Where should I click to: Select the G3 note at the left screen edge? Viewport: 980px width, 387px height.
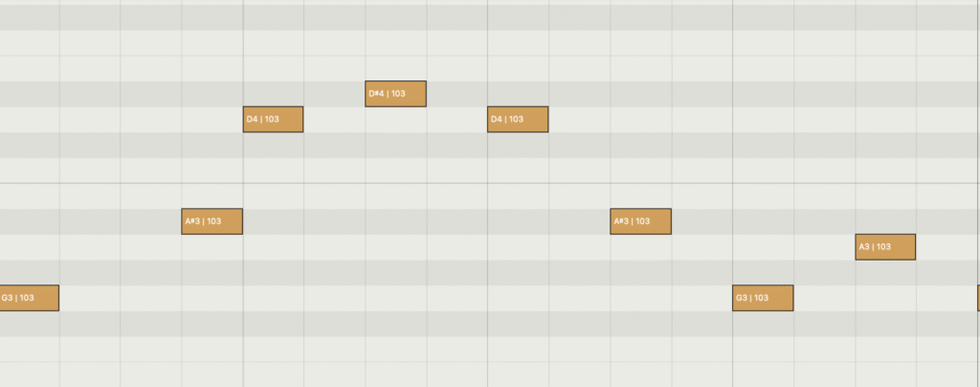29,298
